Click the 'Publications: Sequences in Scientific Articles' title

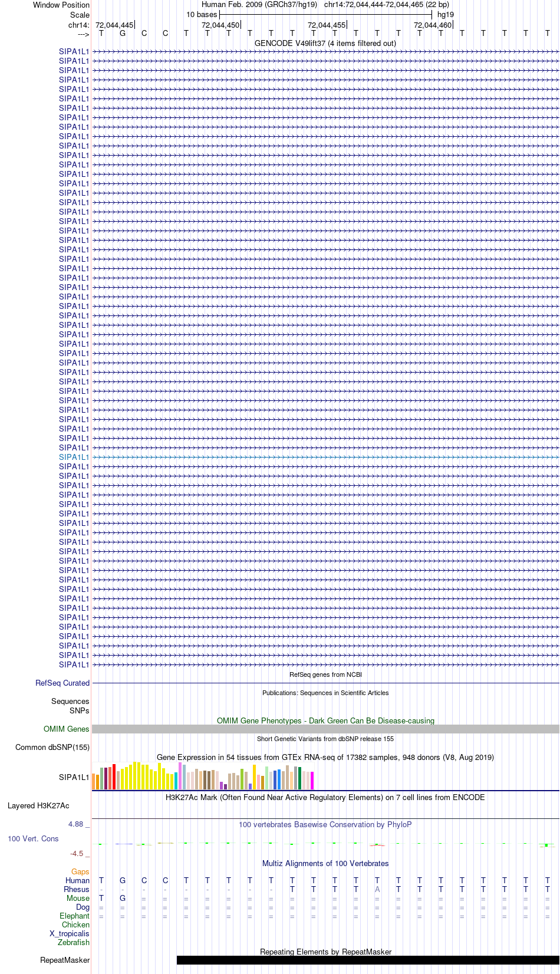[325, 693]
